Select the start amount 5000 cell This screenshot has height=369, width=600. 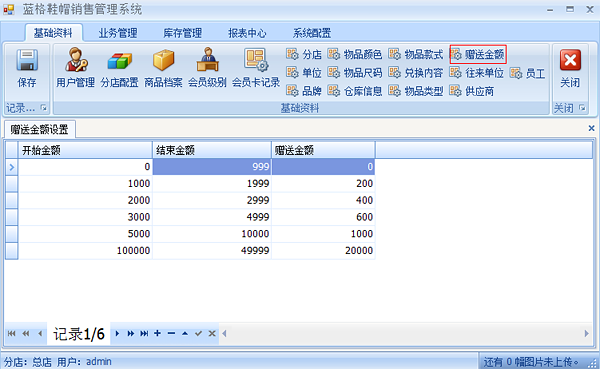(x=85, y=234)
